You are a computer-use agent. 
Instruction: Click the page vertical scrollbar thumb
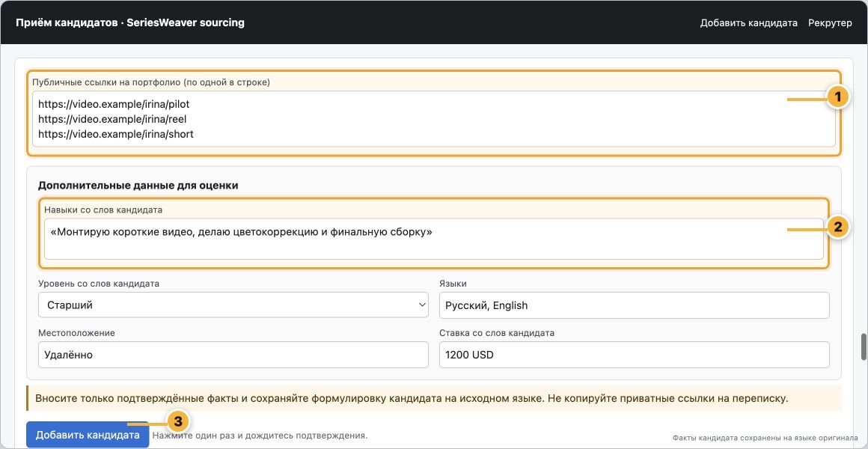pos(863,346)
